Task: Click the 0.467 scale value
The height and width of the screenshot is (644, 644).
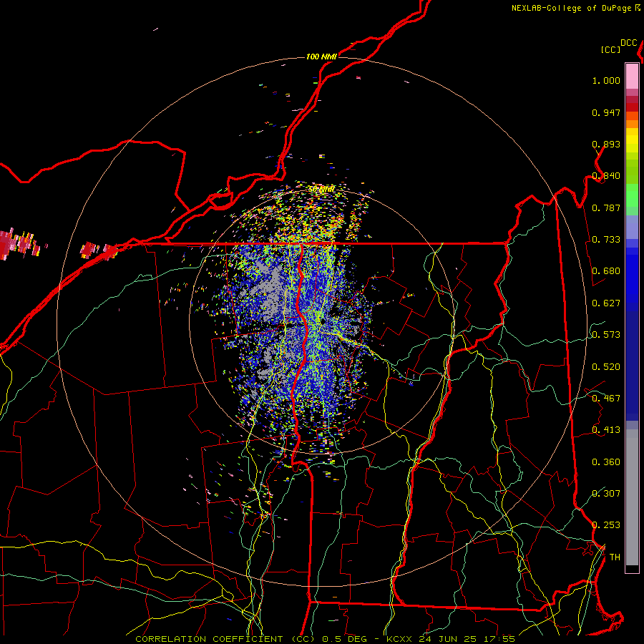Action: (606, 399)
